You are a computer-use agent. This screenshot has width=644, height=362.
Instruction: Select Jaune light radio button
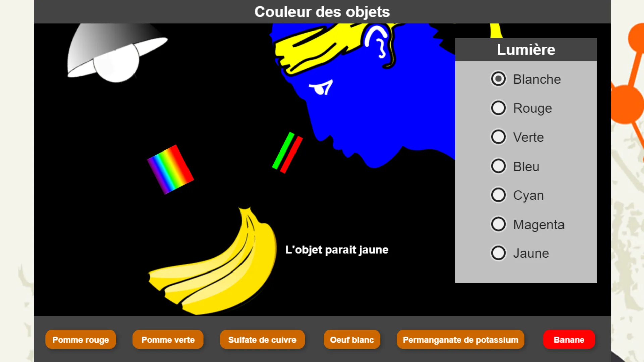[x=498, y=253]
